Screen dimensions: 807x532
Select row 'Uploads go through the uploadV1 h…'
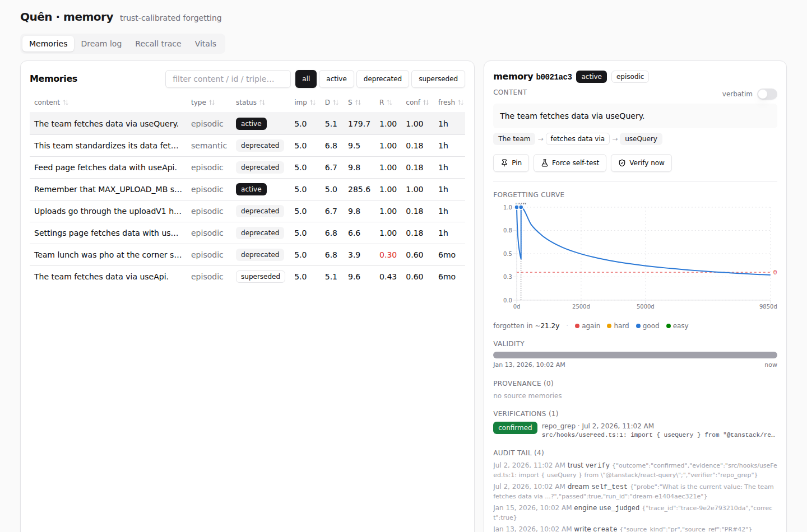click(247, 211)
